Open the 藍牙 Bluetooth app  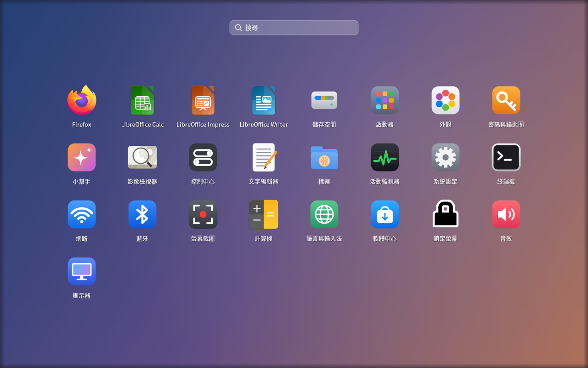click(142, 214)
